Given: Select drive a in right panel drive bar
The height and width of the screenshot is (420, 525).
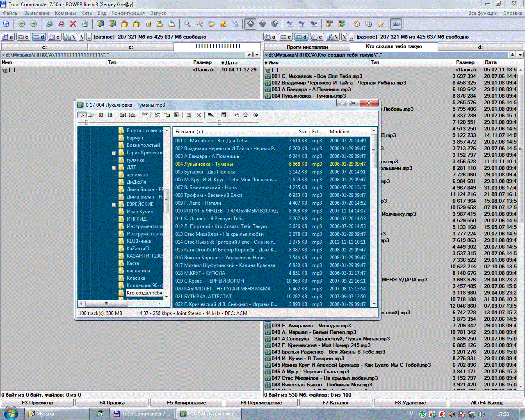Looking at the screenshot, I should coord(270,37).
